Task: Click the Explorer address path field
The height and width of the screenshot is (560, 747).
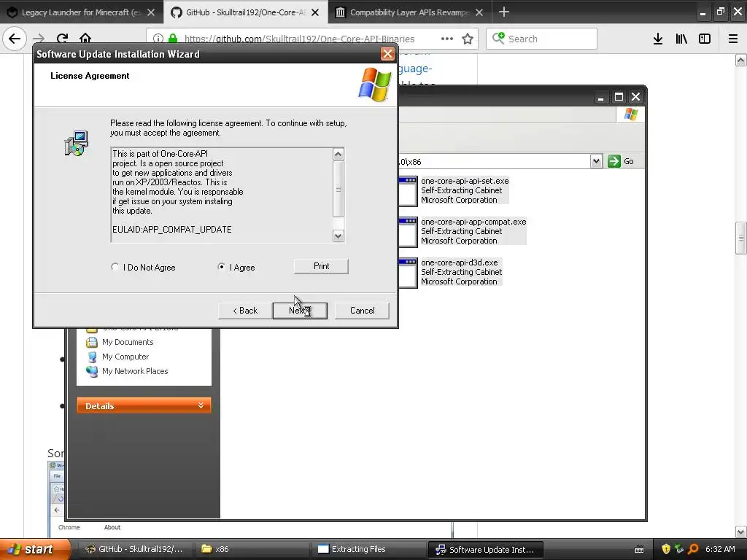Action: point(494,161)
